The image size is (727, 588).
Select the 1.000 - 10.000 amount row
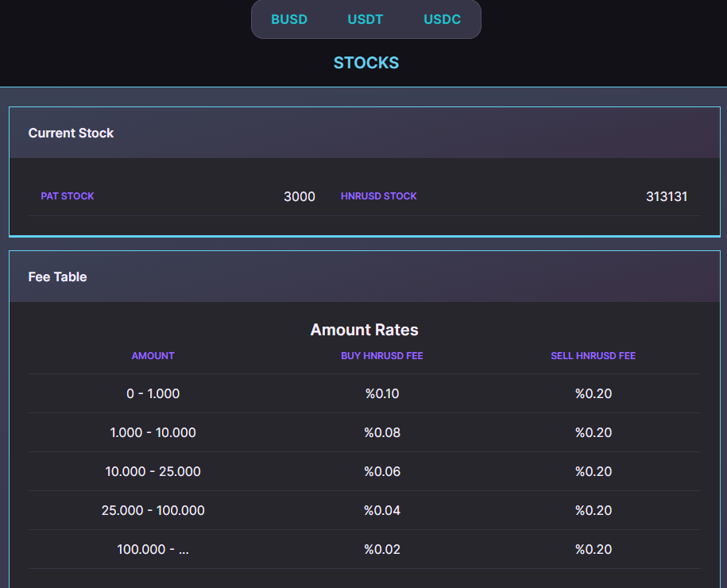point(153,432)
